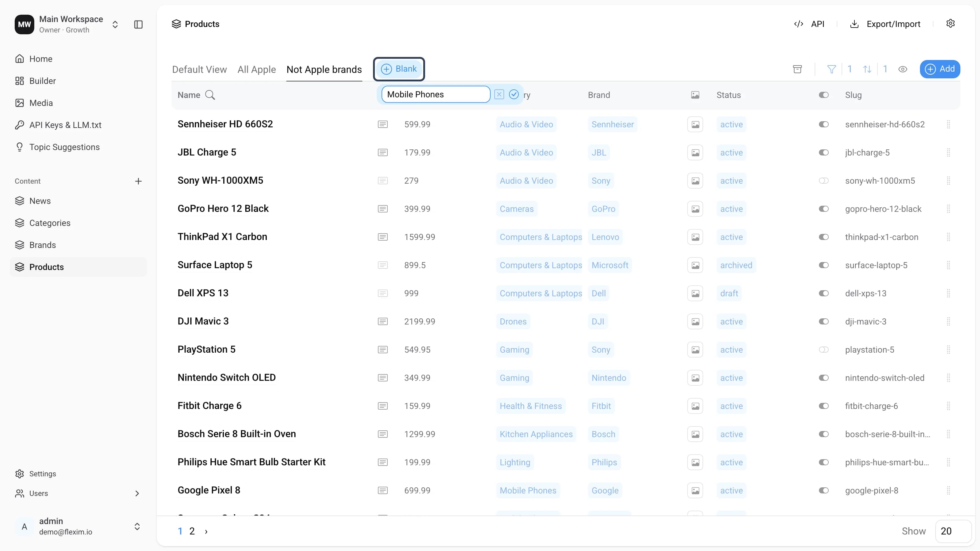Click the Mobile Phones view name field
The width and height of the screenshot is (980, 551).
[x=435, y=94]
